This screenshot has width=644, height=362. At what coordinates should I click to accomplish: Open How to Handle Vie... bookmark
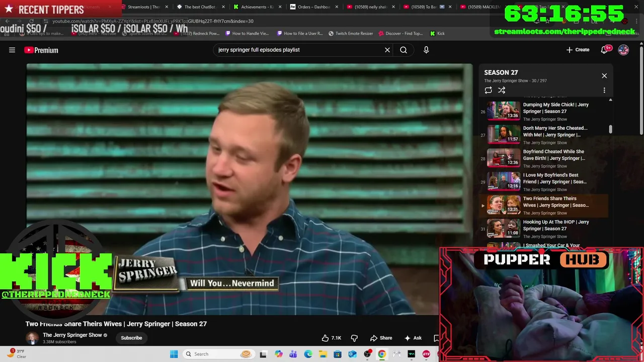coord(247,33)
